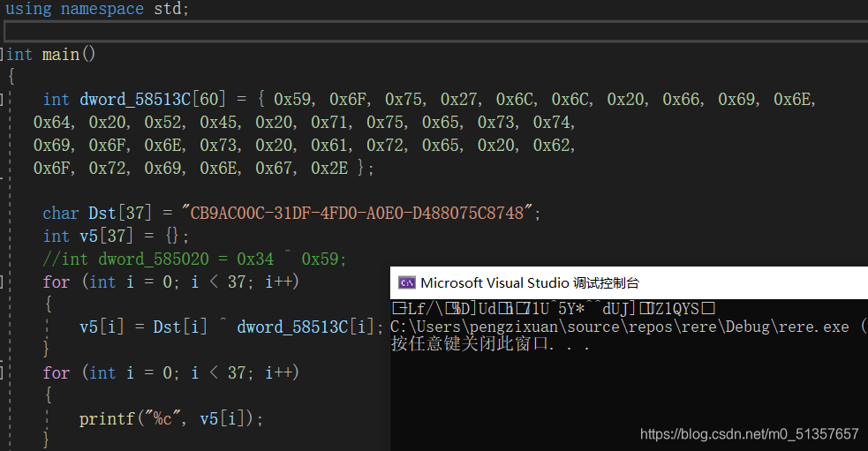
Task: Click the 0x66 array value
Action: (681, 100)
